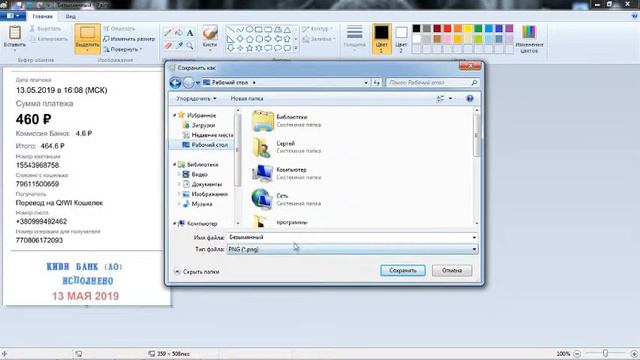
Task: Collapse the Favorites (Избранное) tree node
Action: point(175,116)
